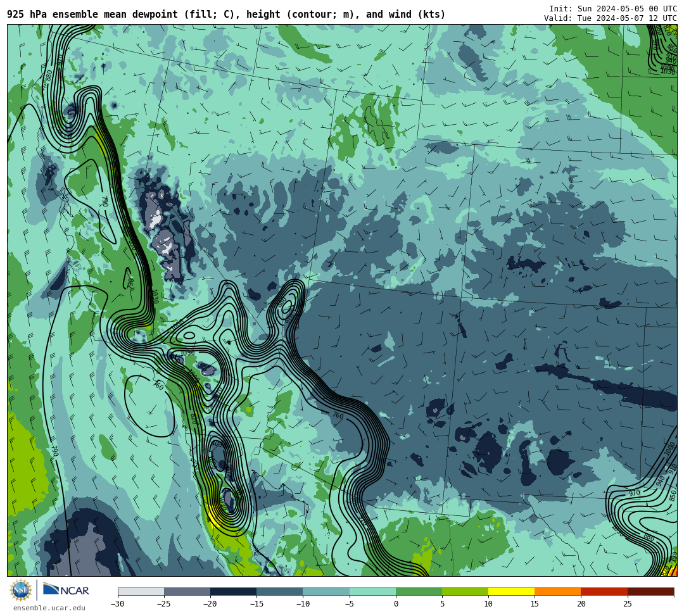
Task: Click the colorbar tick label '25'
Action: tap(627, 604)
